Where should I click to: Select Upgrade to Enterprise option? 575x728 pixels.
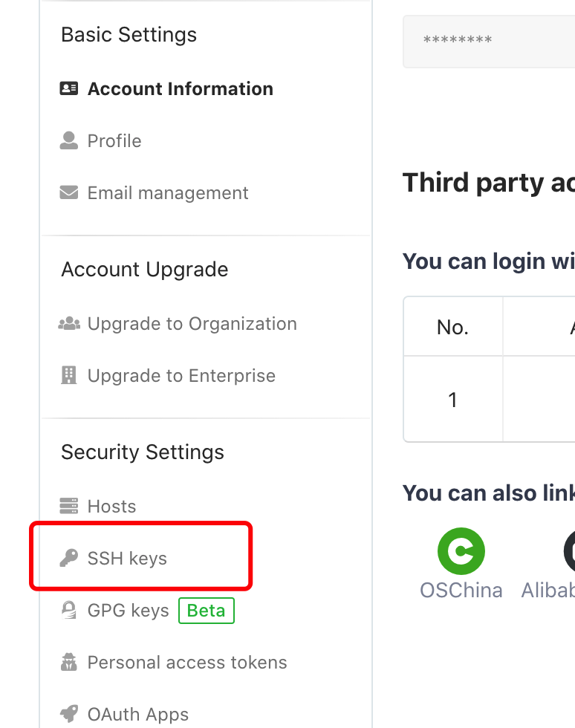181,376
